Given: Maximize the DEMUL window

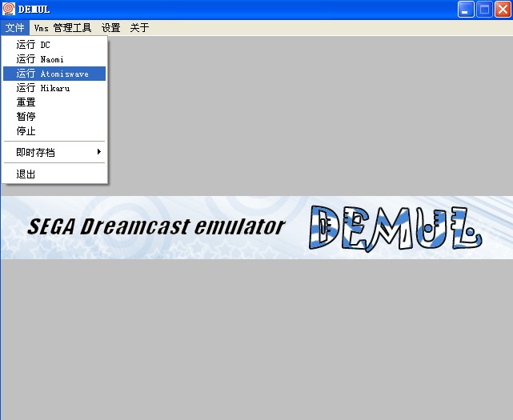Looking at the screenshot, I should tap(484, 9).
